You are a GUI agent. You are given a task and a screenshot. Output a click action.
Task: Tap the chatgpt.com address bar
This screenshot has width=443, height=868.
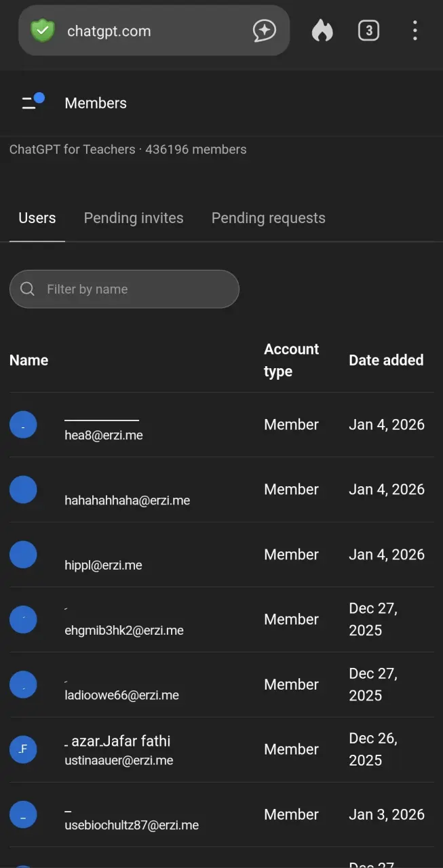coord(154,31)
